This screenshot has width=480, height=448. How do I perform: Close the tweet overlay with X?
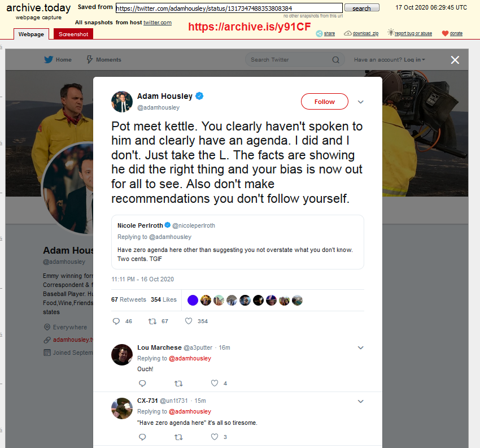(455, 60)
